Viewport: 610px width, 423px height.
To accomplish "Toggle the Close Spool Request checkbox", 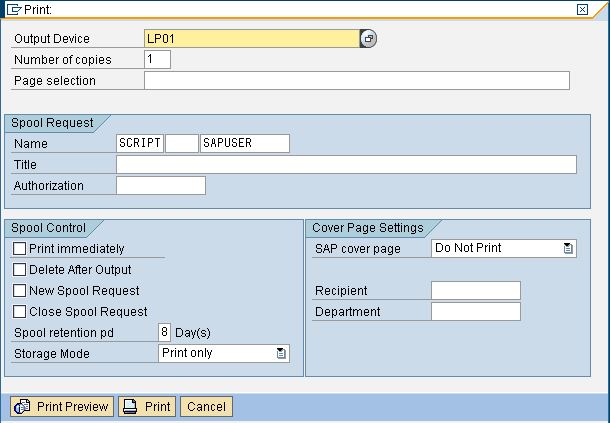I will [19, 312].
